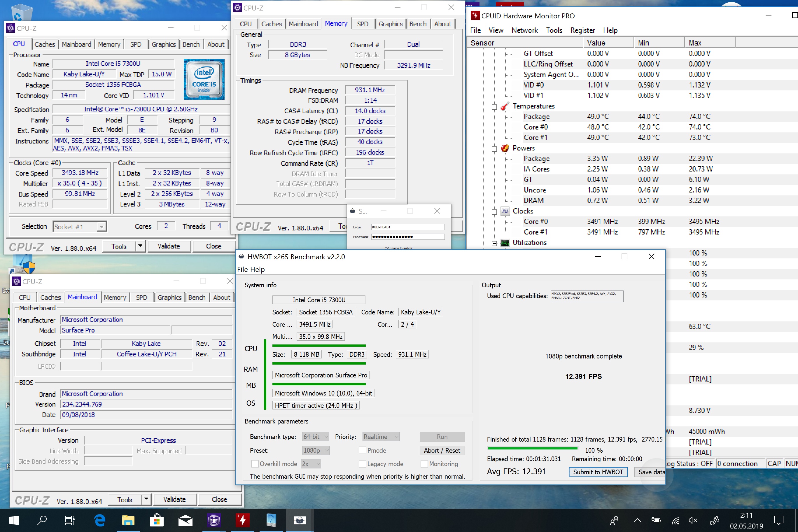This screenshot has height=532, width=798.
Task: Click the muted volume tray icon
Action: [x=693, y=520]
